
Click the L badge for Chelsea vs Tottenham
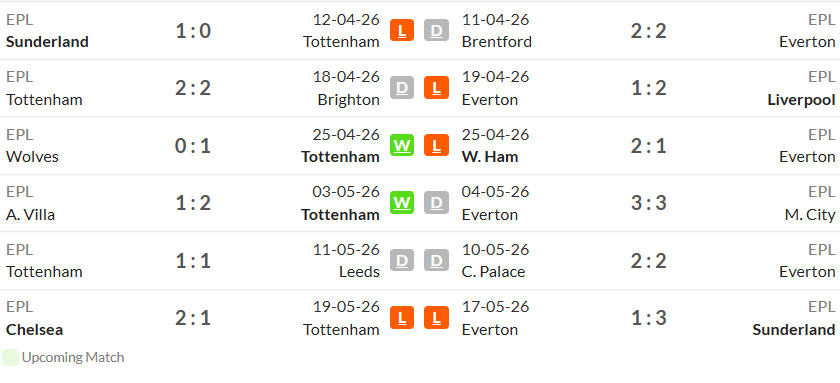pyautogui.click(x=402, y=318)
